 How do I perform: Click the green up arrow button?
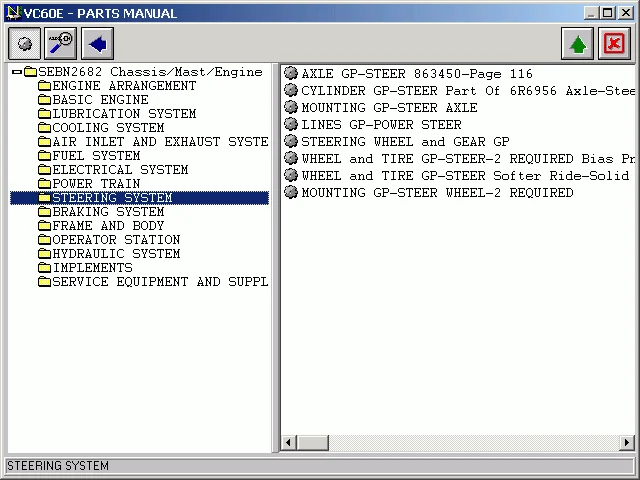[x=577, y=43]
